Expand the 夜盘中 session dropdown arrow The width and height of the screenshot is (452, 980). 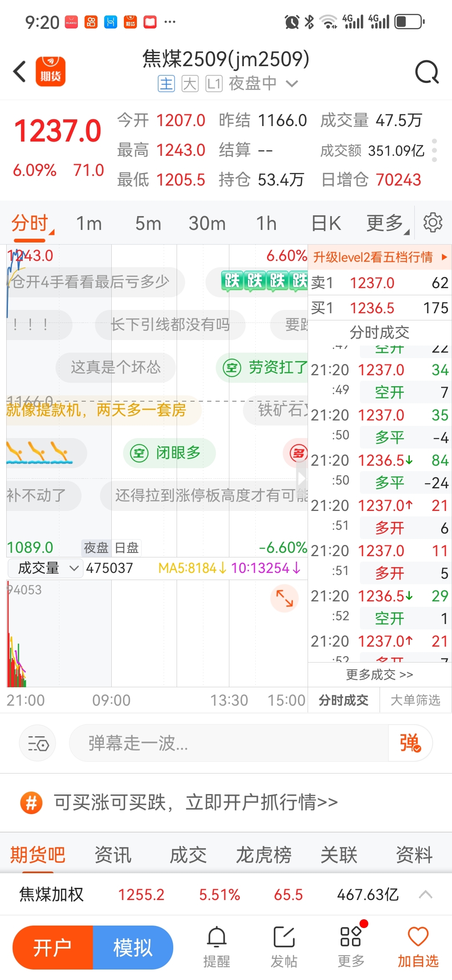292,84
